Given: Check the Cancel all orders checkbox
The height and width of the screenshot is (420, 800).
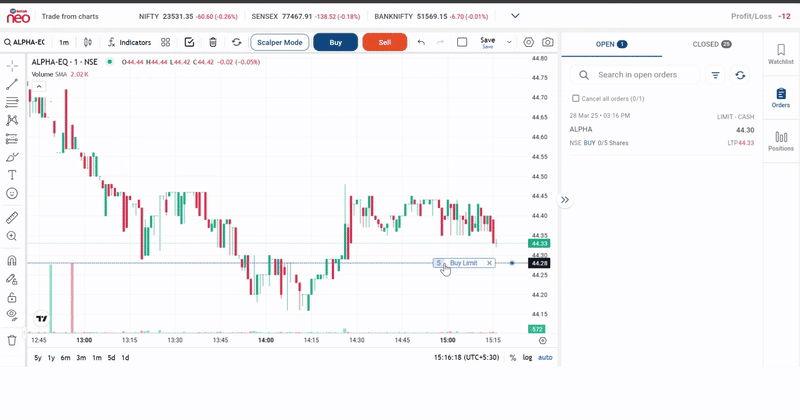Looking at the screenshot, I should click(x=576, y=99).
